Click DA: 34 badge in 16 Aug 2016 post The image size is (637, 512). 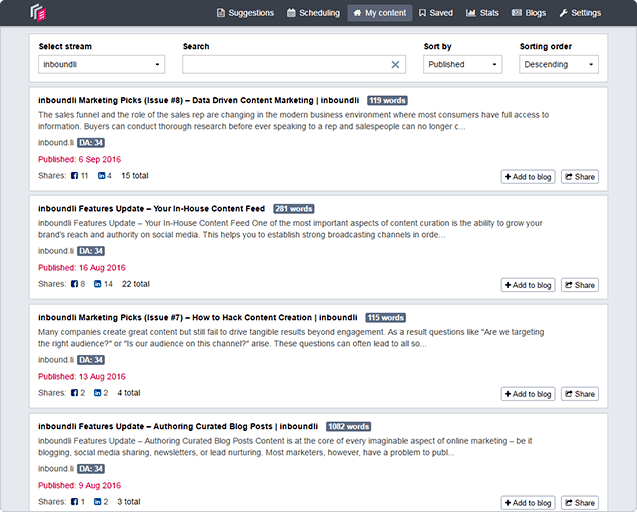91,251
